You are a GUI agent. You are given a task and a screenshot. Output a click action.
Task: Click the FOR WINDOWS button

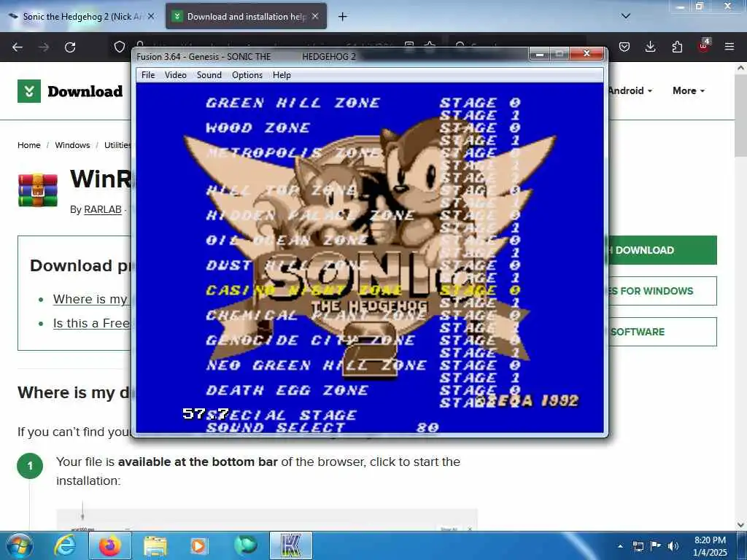(662, 291)
